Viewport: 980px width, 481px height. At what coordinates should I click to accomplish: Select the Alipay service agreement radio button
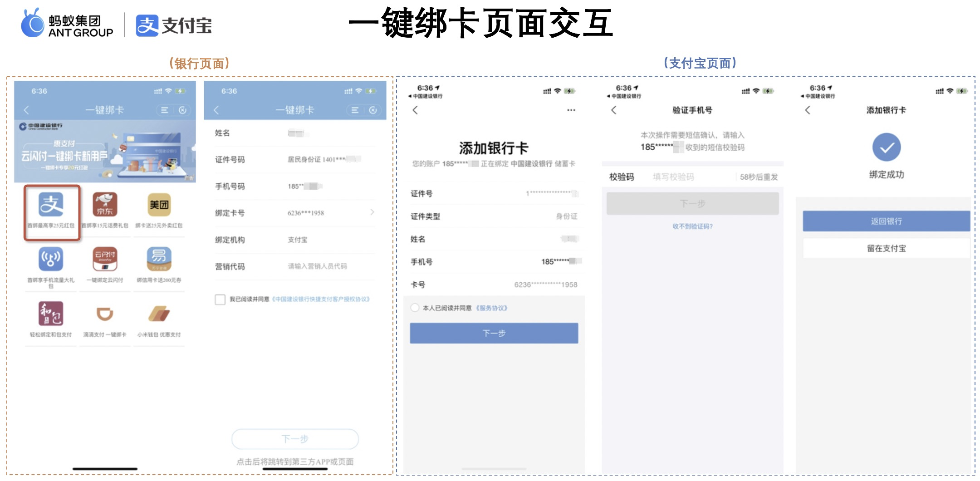(x=415, y=308)
